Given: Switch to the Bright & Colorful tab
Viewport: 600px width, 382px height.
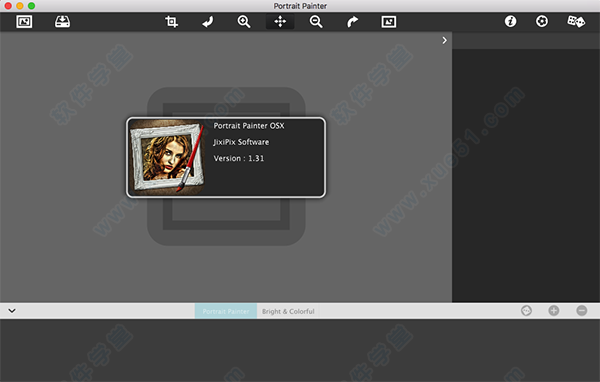Looking at the screenshot, I should tap(288, 311).
